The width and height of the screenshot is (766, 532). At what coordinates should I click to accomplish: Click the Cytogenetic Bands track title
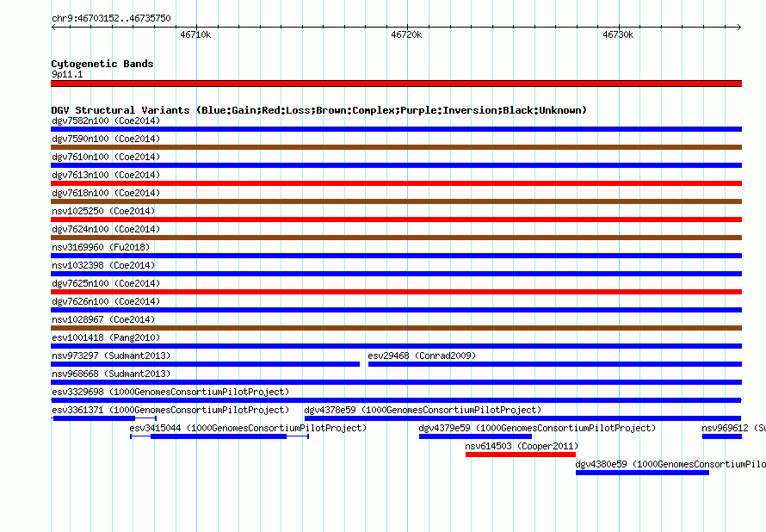tap(102, 64)
